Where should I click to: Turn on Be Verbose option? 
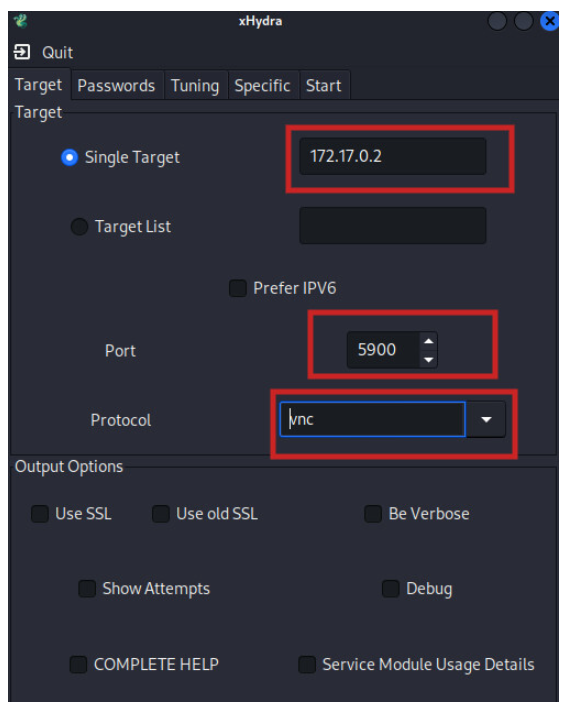(373, 514)
